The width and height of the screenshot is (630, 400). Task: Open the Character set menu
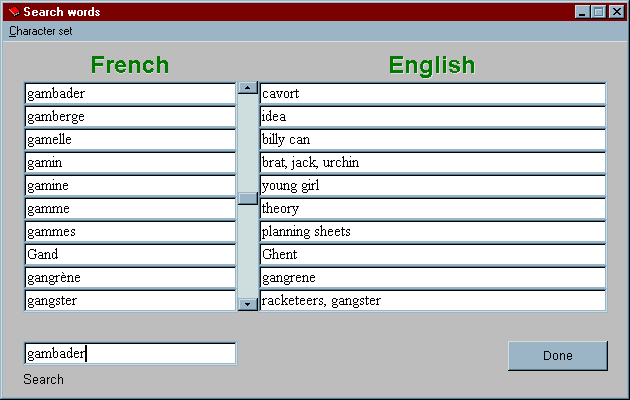point(41,31)
